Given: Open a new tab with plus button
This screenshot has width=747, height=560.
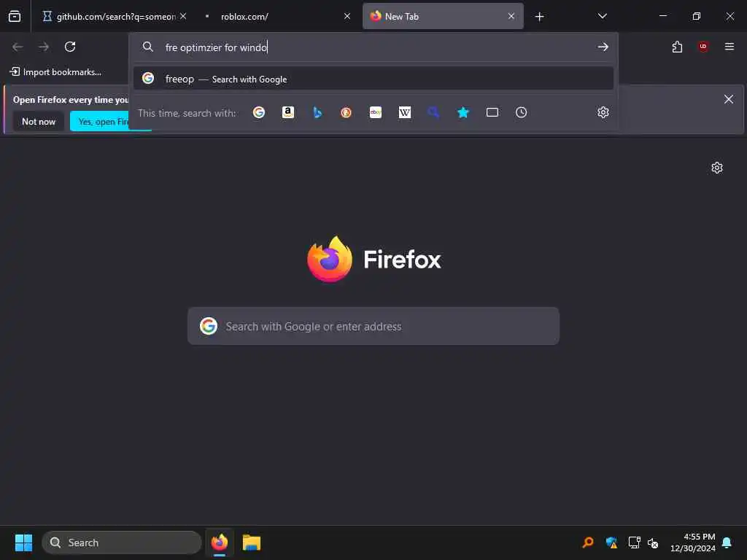Looking at the screenshot, I should [539, 17].
